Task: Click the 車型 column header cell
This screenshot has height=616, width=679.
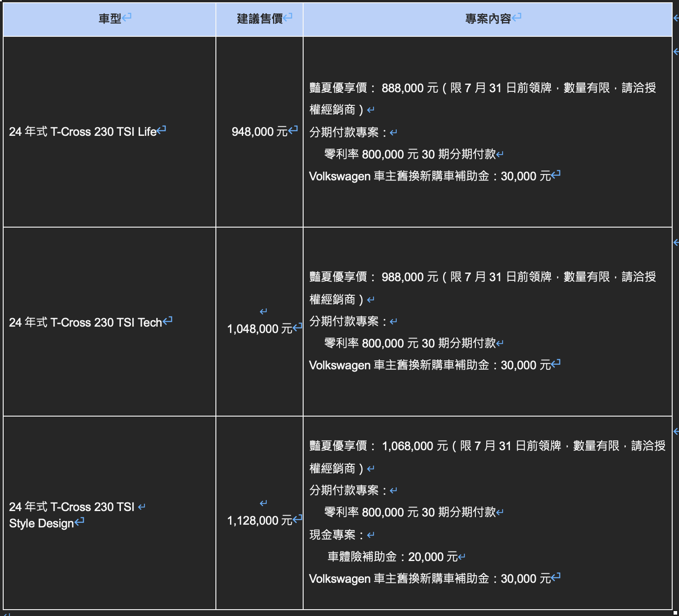Action: (110, 19)
